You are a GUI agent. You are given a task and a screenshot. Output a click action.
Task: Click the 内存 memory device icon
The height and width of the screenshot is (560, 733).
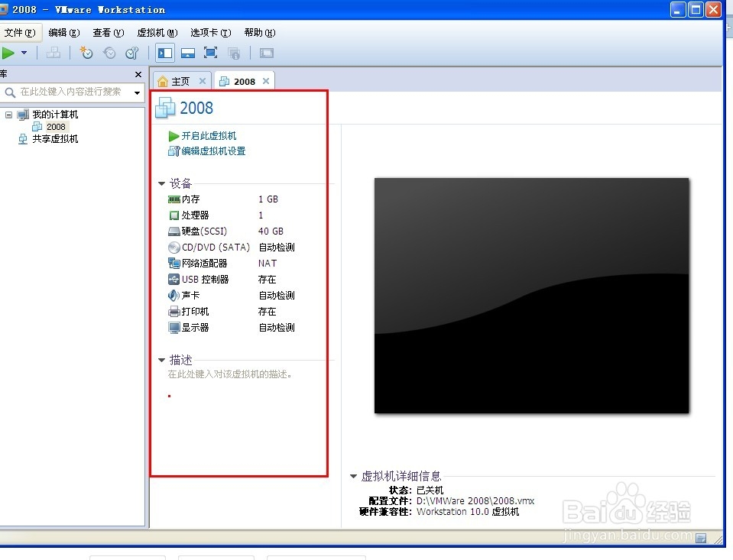174,199
